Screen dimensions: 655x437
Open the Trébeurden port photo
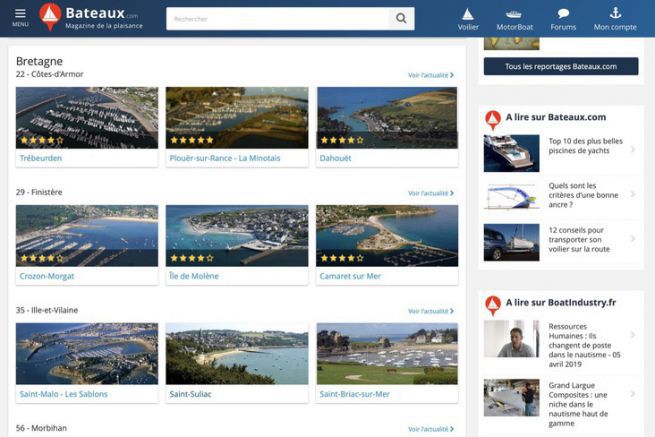coord(87,117)
